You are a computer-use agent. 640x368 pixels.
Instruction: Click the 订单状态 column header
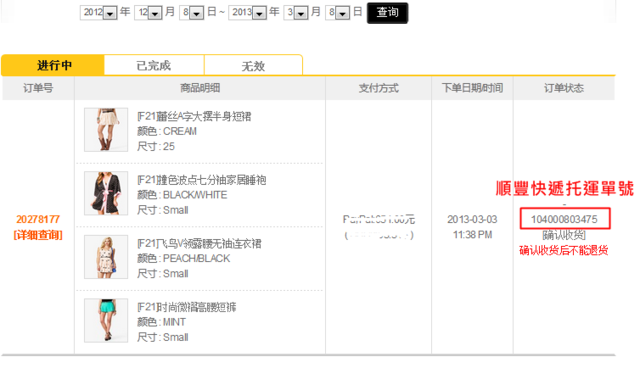coord(564,88)
